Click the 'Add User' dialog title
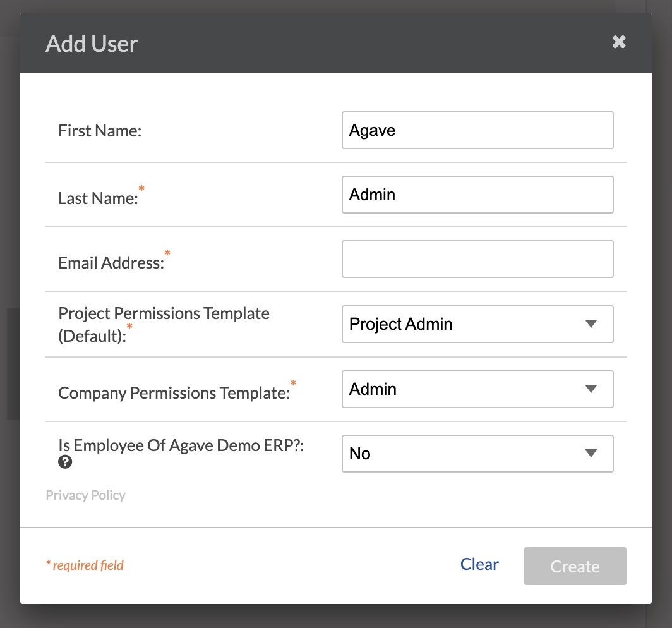Screen dimensions: 672x628 click(92, 44)
